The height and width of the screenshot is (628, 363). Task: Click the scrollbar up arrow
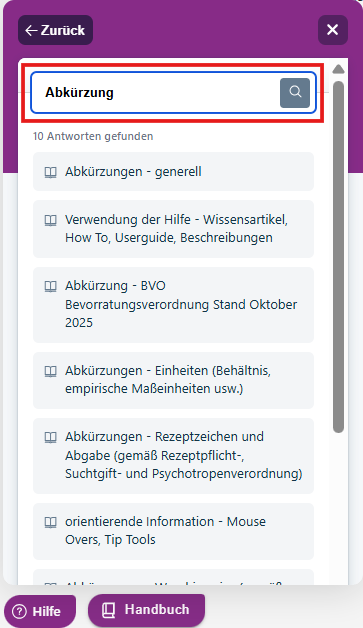pyautogui.click(x=339, y=69)
